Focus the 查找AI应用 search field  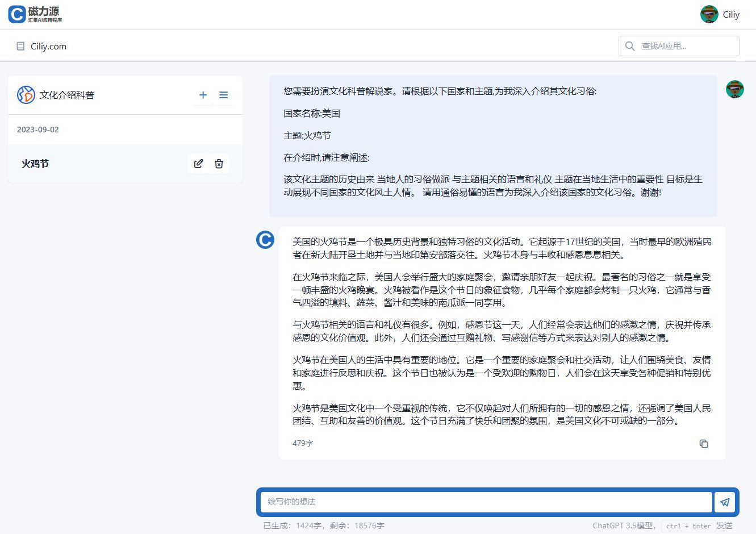coord(679,46)
